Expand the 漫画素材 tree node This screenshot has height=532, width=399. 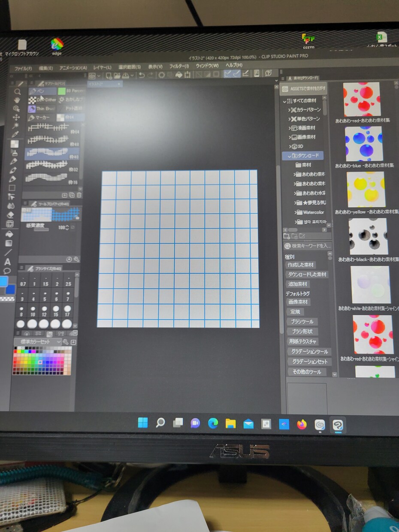tap(290, 128)
